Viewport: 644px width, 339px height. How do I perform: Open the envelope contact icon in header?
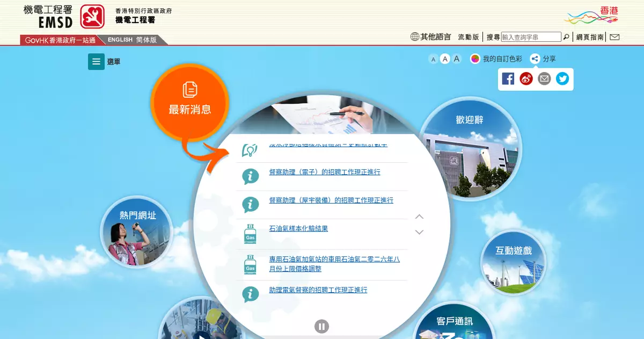coord(615,37)
